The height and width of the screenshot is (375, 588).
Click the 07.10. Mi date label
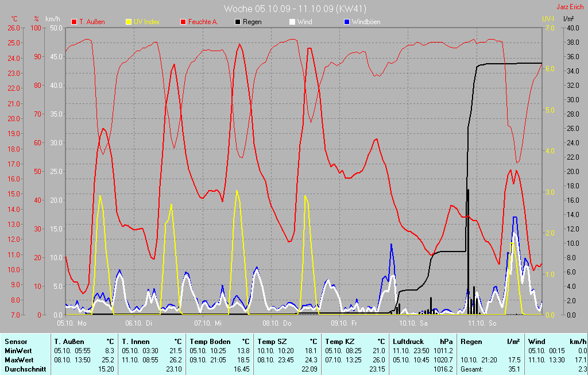(x=208, y=323)
